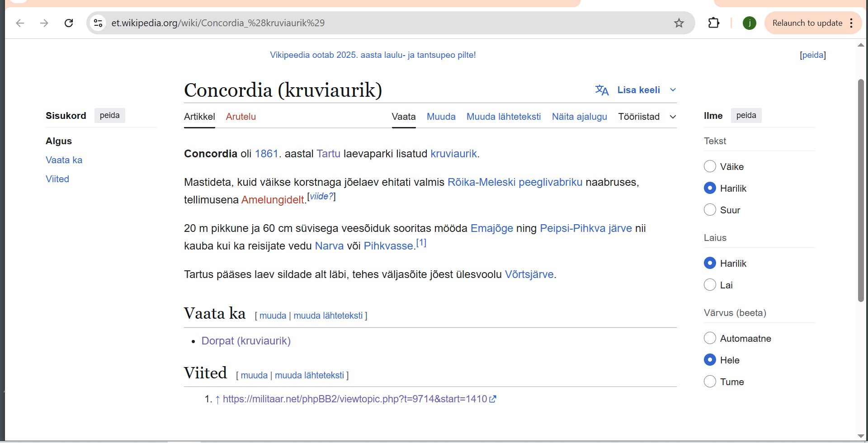Bookmark this page with the star icon
The image size is (868, 443).
pos(679,23)
